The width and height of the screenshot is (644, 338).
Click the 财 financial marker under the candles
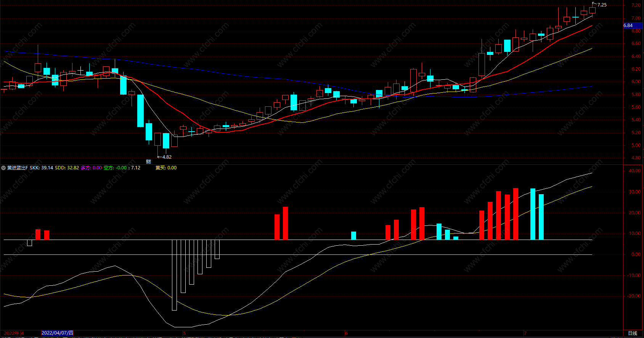point(148,162)
